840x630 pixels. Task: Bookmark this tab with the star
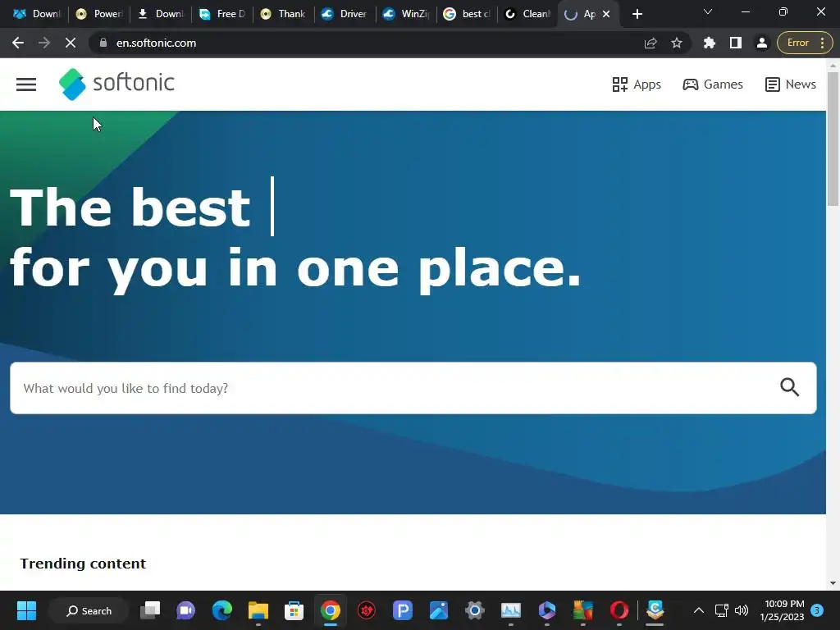[677, 43]
